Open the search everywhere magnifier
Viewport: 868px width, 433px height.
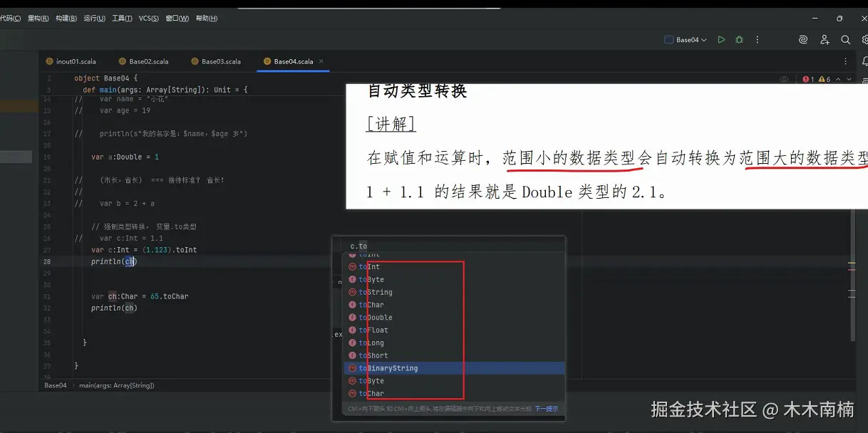click(x=844, y=40)
